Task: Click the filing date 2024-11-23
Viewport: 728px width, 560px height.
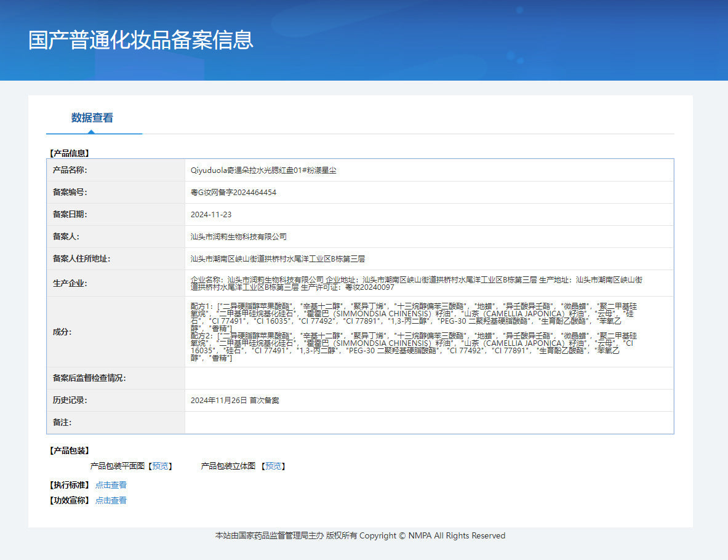Action: (x=211, y=215)
